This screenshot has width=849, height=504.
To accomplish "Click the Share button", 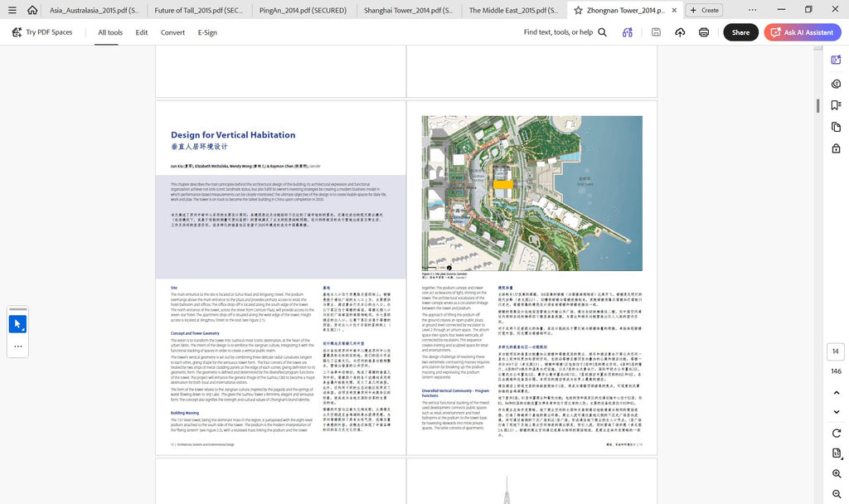I will pos(740,32).
